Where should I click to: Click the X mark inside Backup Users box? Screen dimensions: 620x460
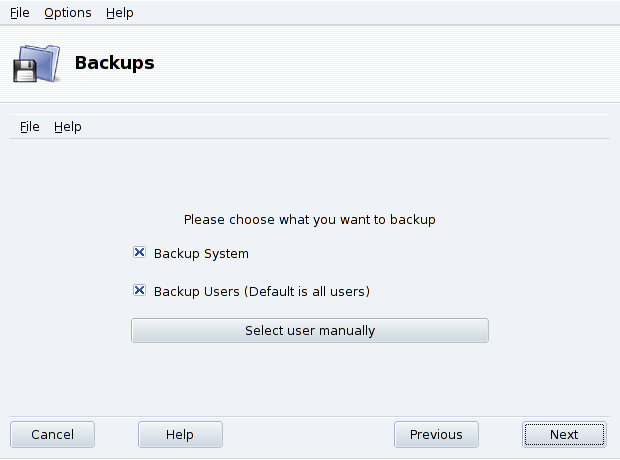click(140, 291)
